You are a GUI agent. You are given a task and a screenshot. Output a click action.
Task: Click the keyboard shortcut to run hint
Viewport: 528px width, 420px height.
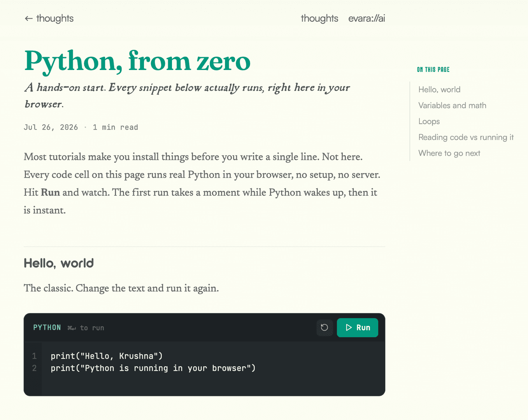(x=86, y=328)
